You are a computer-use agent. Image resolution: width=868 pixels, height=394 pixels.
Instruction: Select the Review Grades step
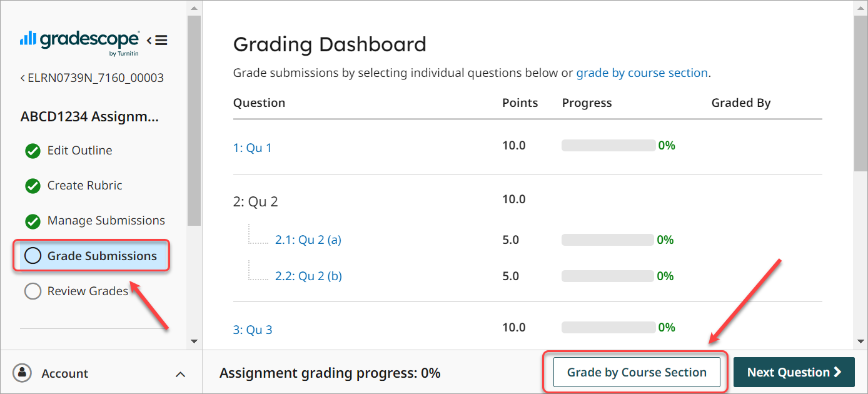(88, 290)
